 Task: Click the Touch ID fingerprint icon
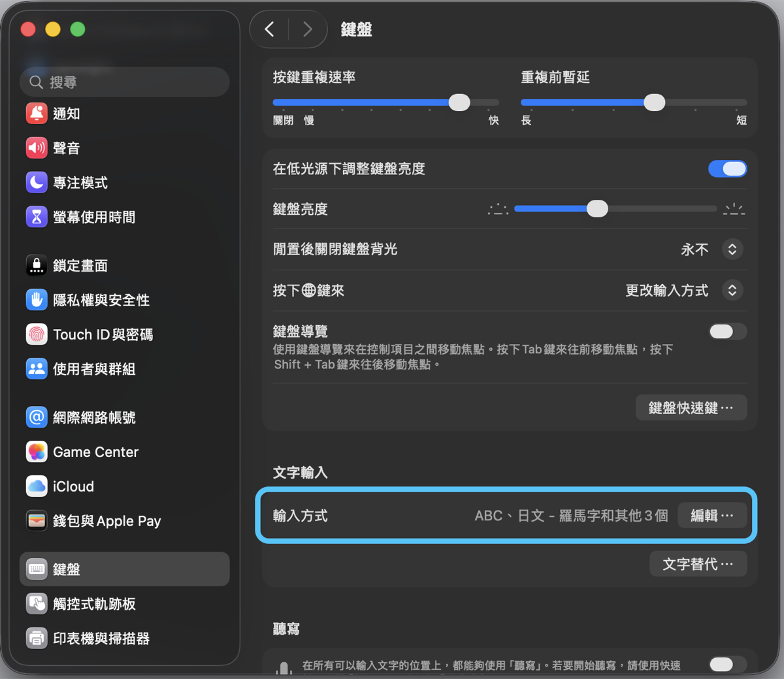click(x=37, y=335)
